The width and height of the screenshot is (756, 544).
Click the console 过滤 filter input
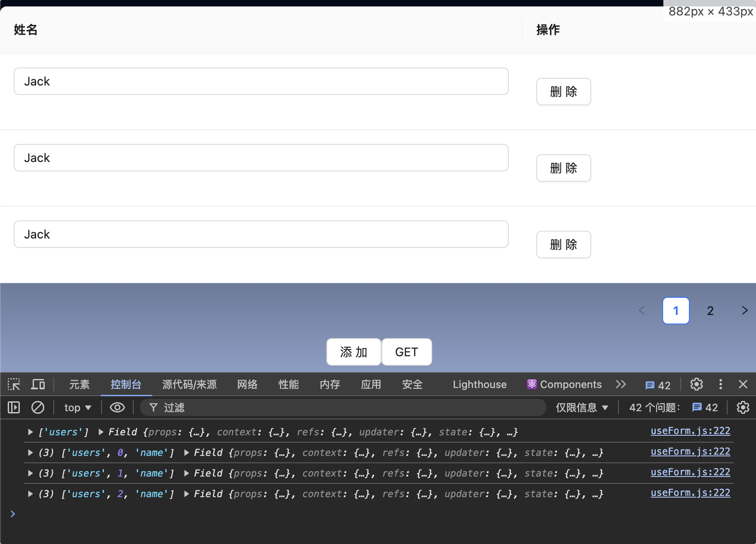point(344,407)
